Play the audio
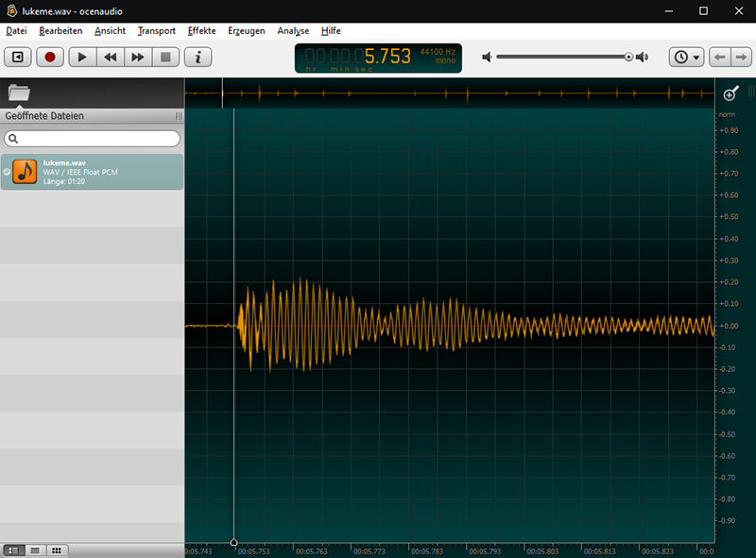Viewport: 756px width, 558px height. click(82, 58)
